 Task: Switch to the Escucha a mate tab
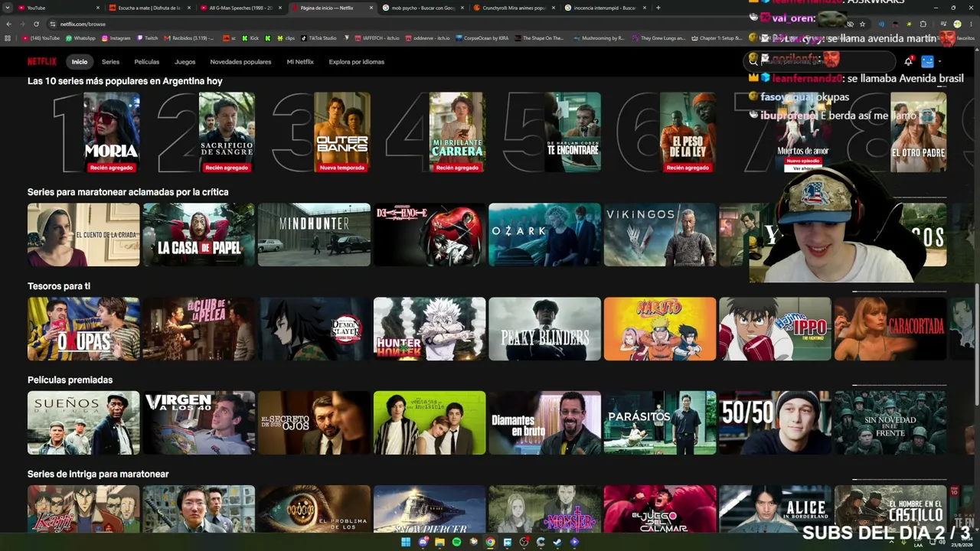point(149,8)
